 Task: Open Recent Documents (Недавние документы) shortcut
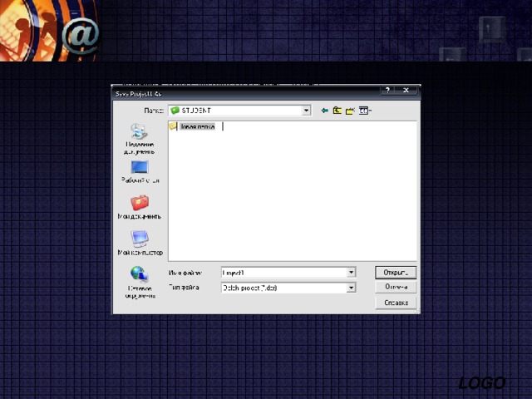pos(139,138)
